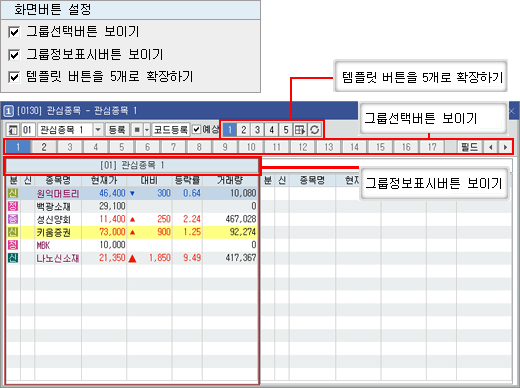This screenshot has width=520, height=388.
Task: Click the pink 정 marker beside 벽광소재
Action: coord(13,206)
